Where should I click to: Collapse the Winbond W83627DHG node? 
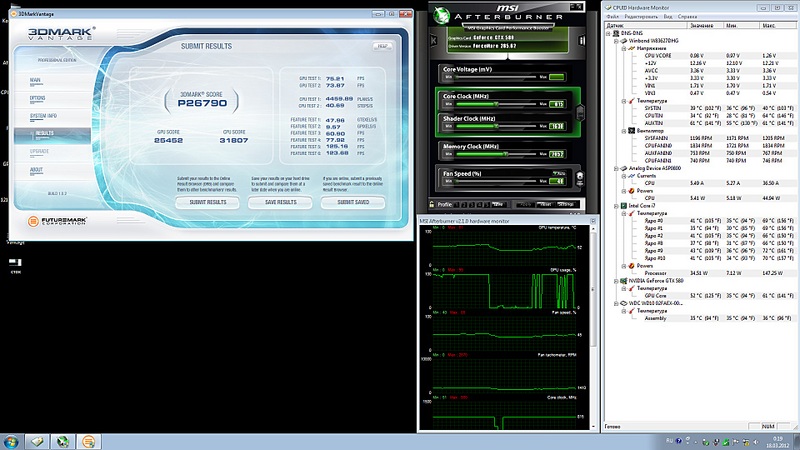coord(616,41)
